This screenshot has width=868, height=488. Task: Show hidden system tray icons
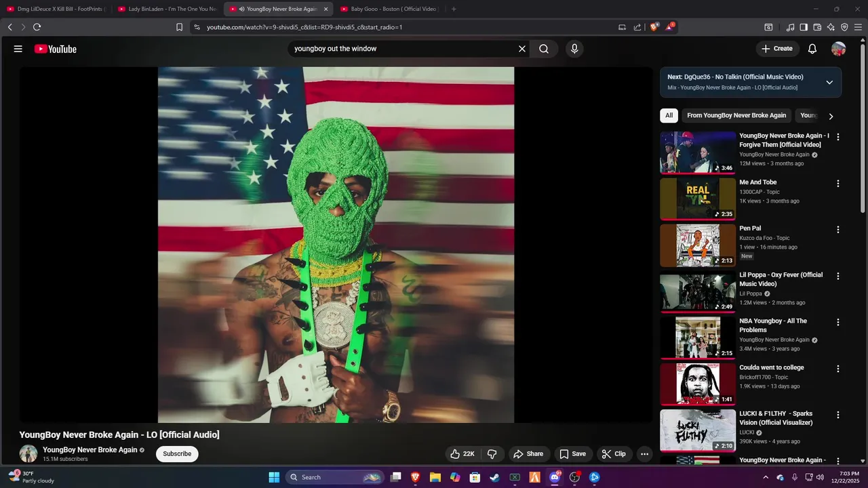coord(766,477)
